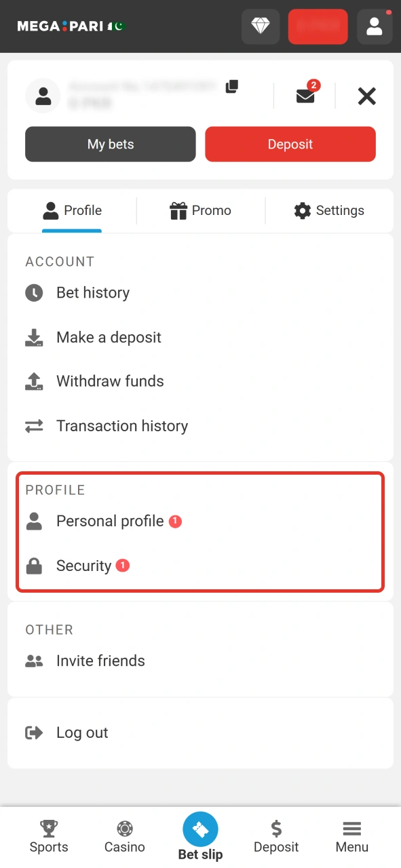The image size is (401, 868).
Task: Switch to the Settings tab
Action: (x=328, y=211)
